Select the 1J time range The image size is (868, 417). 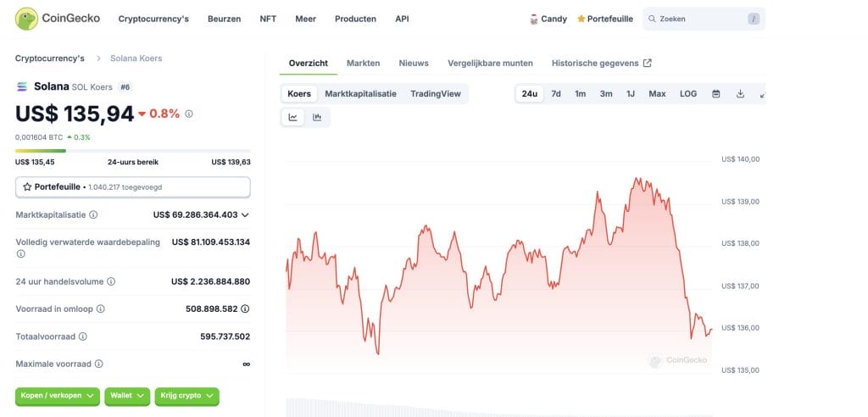[631, 93]
